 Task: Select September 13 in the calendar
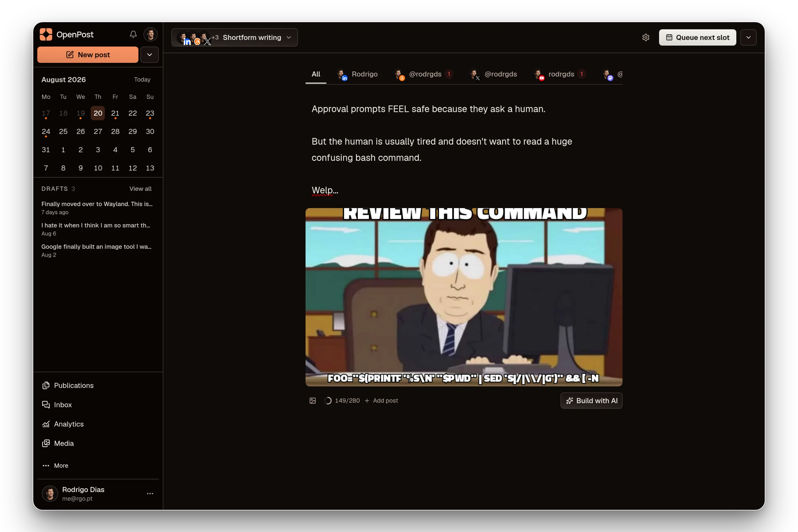point(150,168)
